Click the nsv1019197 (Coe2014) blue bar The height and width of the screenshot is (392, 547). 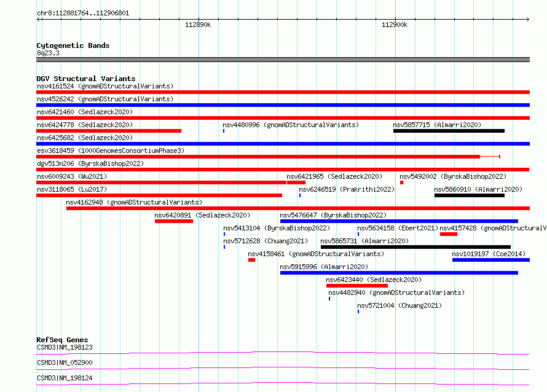pyautogui.click(x=491, y=260)
